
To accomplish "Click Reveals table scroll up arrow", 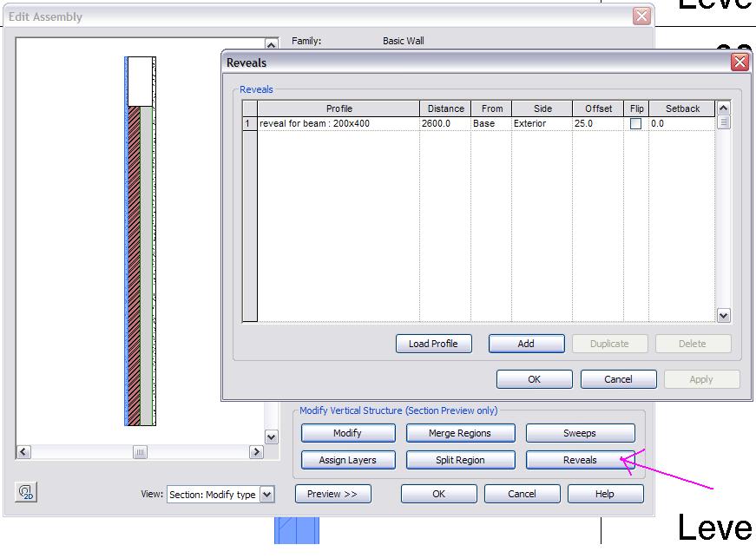I will (724, 108).
